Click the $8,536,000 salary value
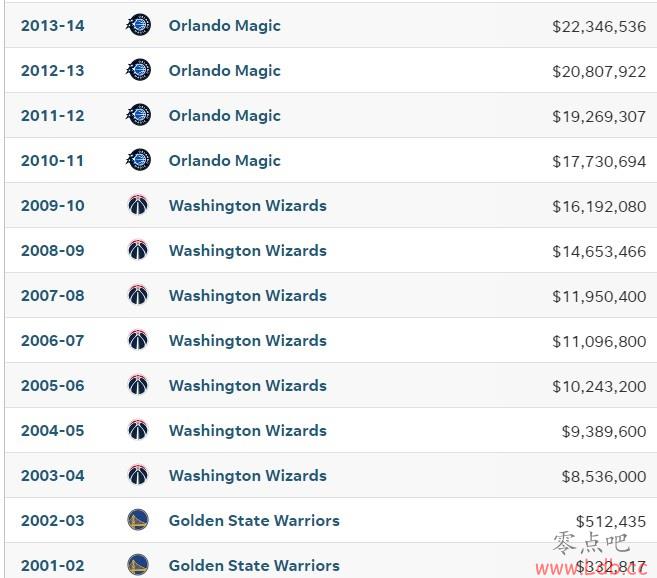 click(603, 476)
